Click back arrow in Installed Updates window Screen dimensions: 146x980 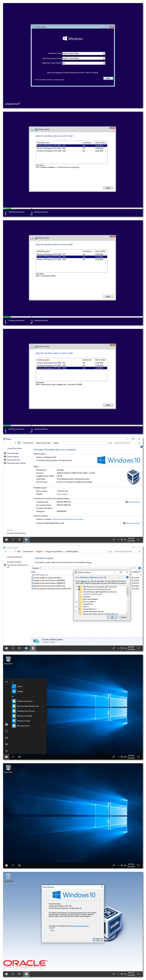pyautogui.click(x=5, y=551)
